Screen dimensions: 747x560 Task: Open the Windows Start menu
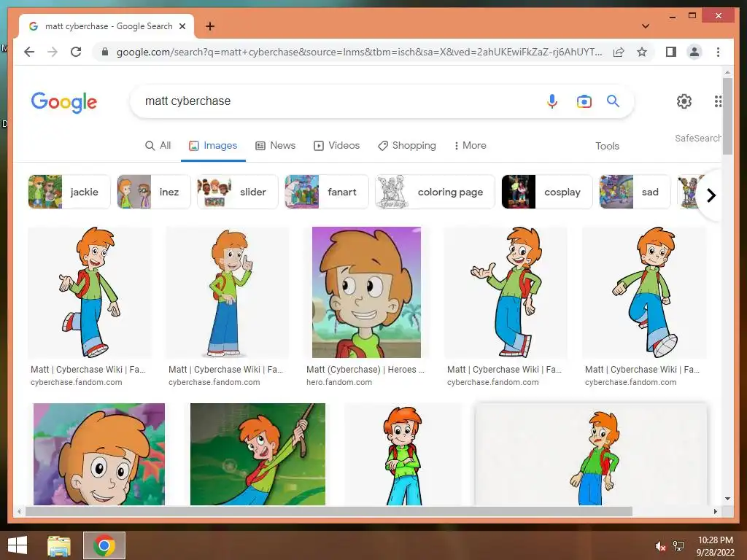pyautogui.click(x=18, y=545)
